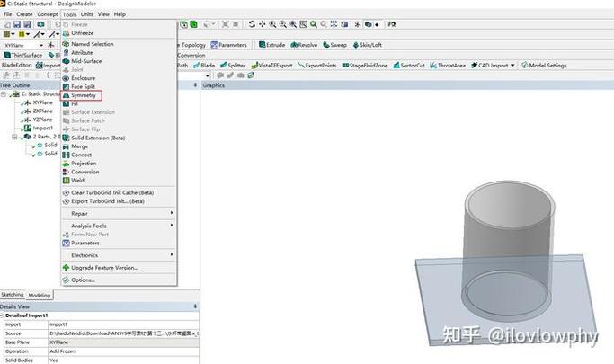The height and width of the screenshot is (364, 614).
Task: Open the active plane XYPlane dropdown
Action: [x=41, y=46]
